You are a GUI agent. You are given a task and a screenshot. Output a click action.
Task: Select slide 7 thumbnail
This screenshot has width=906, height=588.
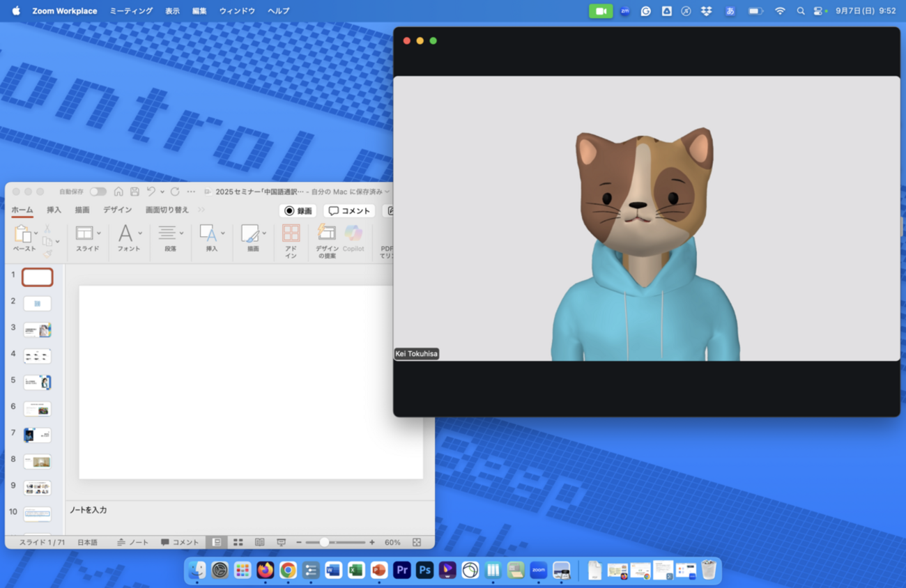38,435
